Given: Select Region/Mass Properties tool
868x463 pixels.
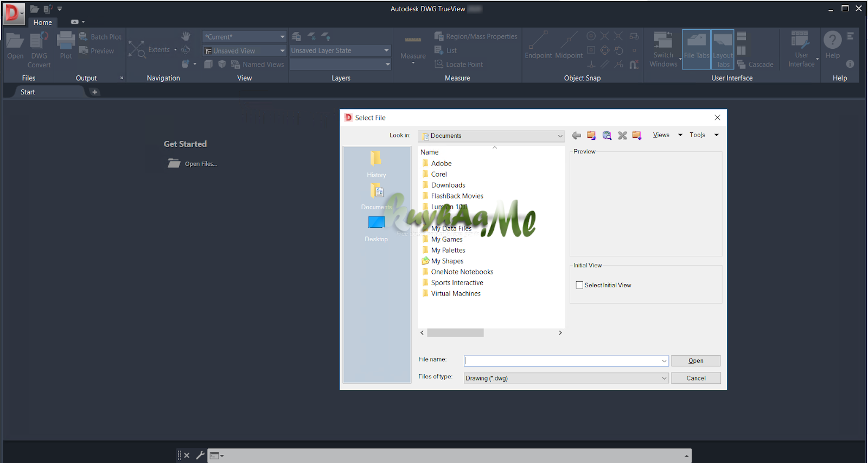Looking at the screenshot, I should [476, 36].
